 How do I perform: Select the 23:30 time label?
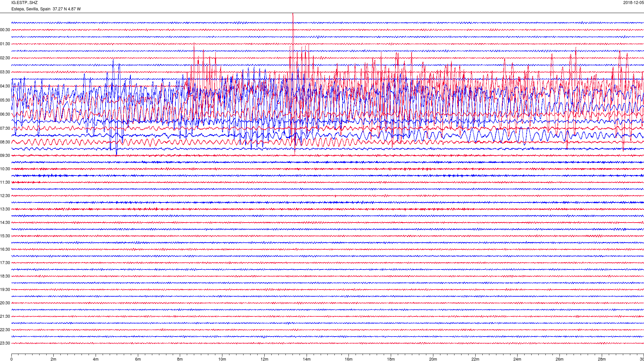click(x=5, y=343)
